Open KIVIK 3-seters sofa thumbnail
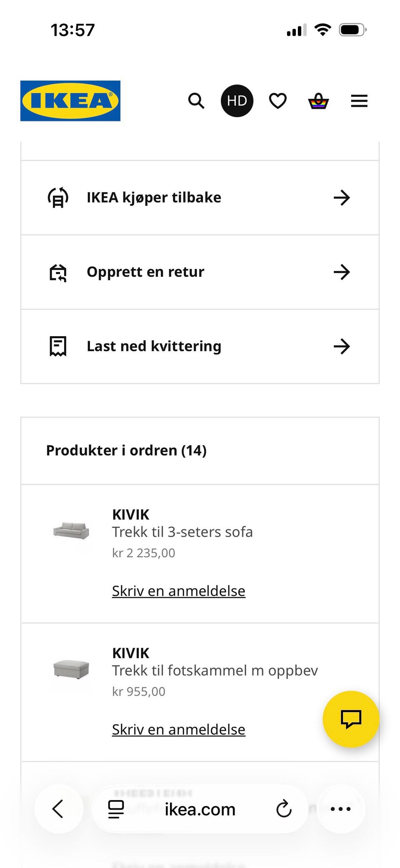 pyautogui.click(x=71, y=531)
